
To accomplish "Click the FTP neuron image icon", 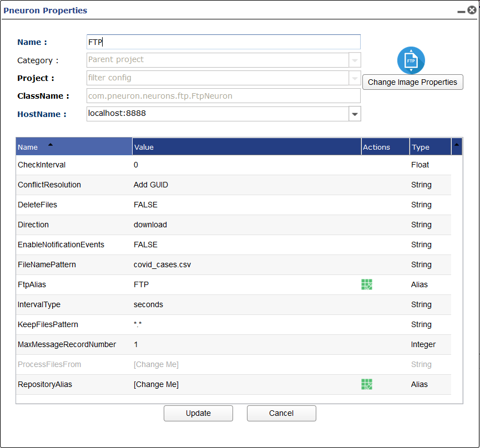I will tap(411, 60).
